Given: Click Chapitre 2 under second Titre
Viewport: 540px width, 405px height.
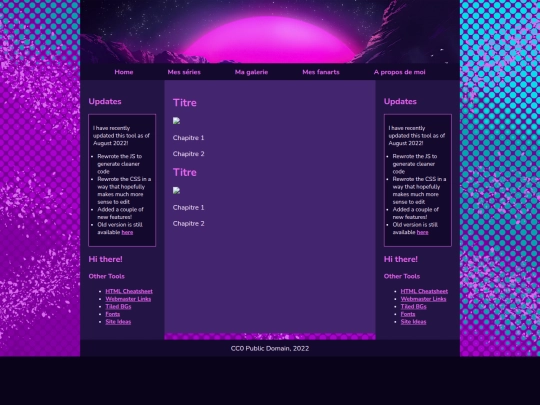Looking at the screenshot, I should (x=188, y=224).
